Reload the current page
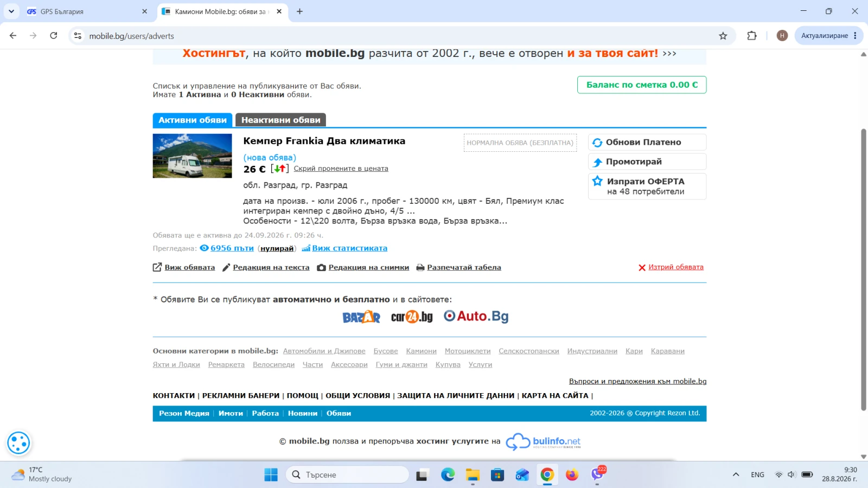 (53, 36)
